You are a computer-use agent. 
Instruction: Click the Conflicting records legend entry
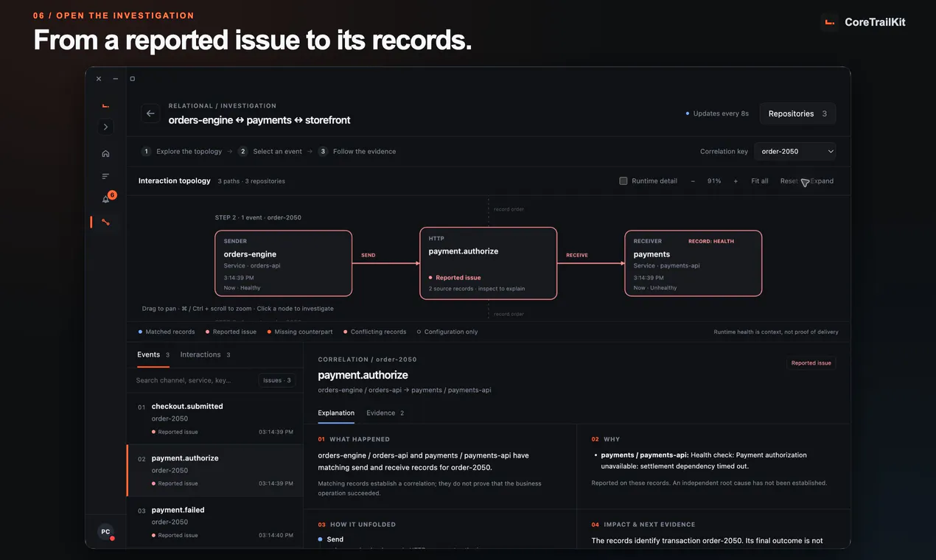(x=375, y=332)
